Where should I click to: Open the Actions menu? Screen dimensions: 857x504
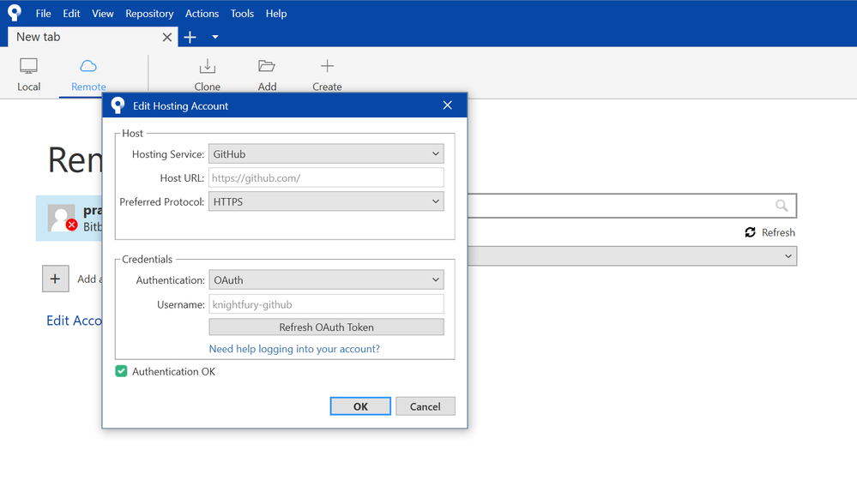(x=202, y=14)
